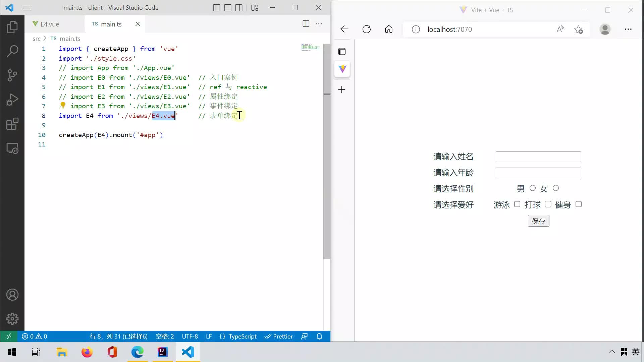Click the 保存 button
Screen dimensions: 644x362
[x=539, y=221]
